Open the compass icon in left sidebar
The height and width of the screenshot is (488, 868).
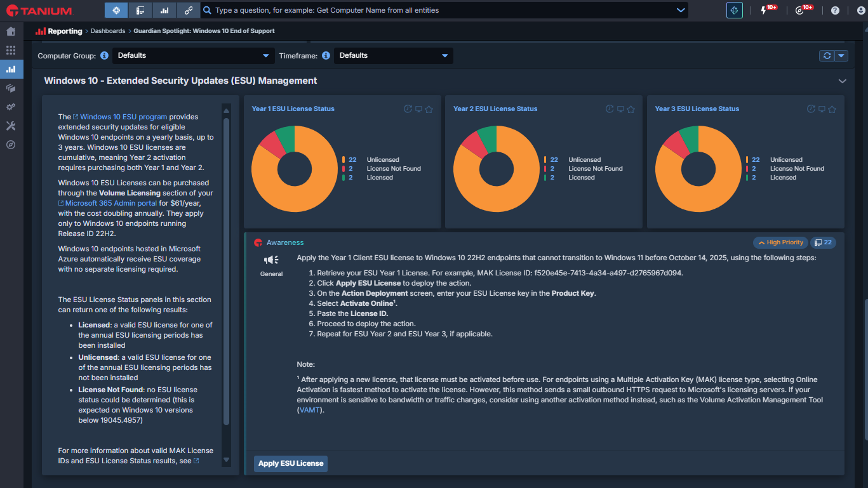[11, 145]
